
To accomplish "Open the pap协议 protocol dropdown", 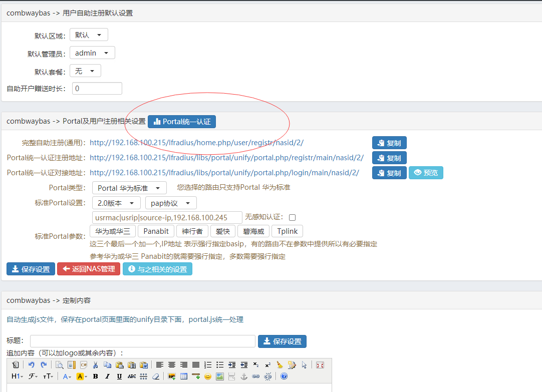I will coord(170,203).
